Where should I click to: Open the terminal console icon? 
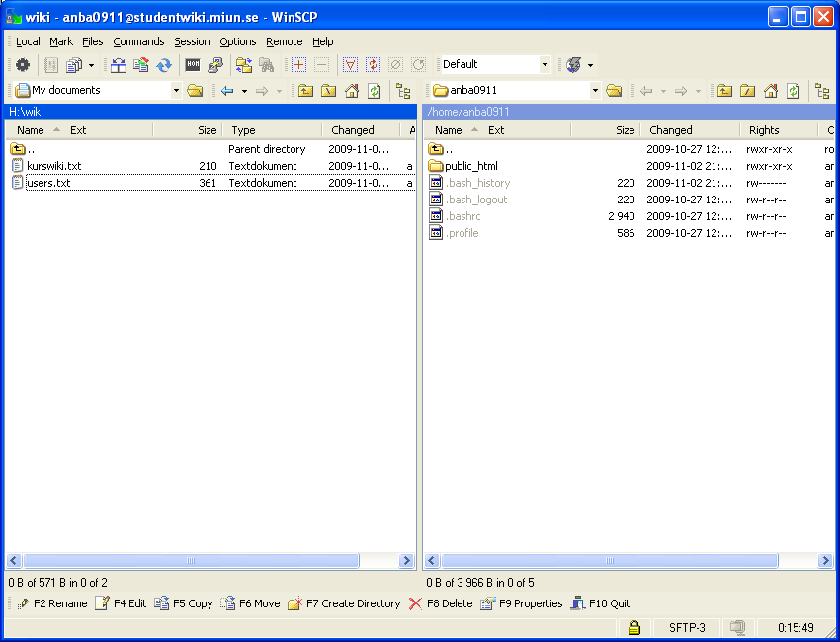click(193, 65)
